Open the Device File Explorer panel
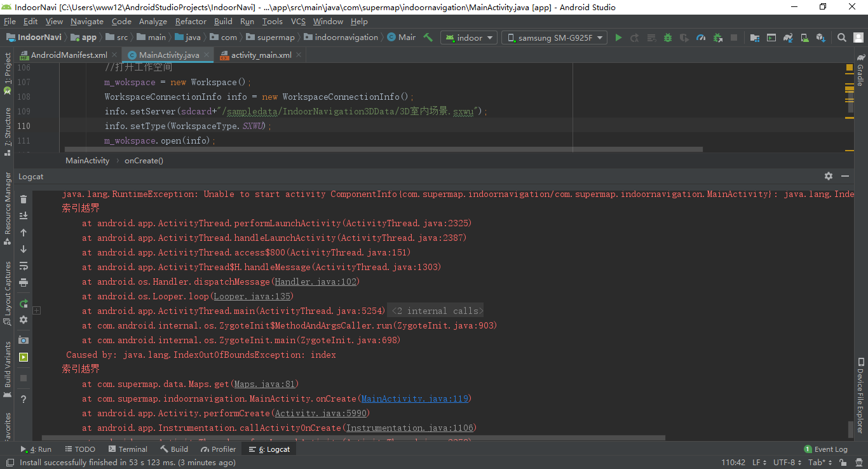The image size is (868, 469). [x=860, y=395]
